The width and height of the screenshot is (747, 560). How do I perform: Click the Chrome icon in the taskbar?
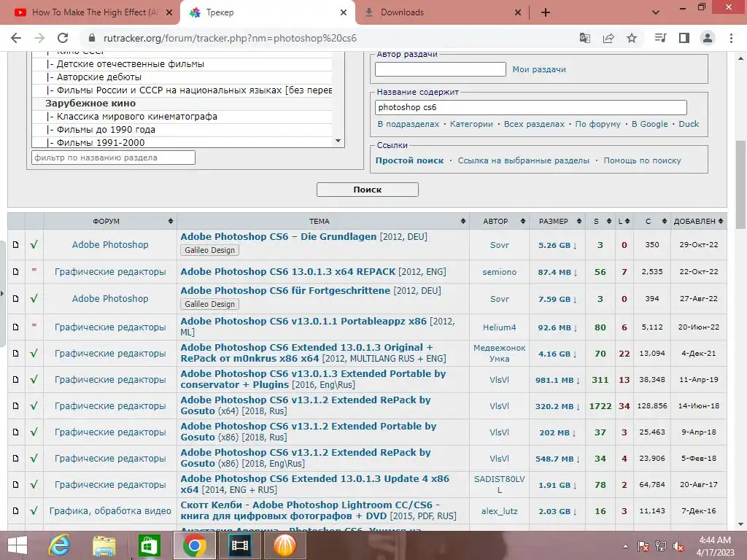pyautogui.click(x=194, y=545)
